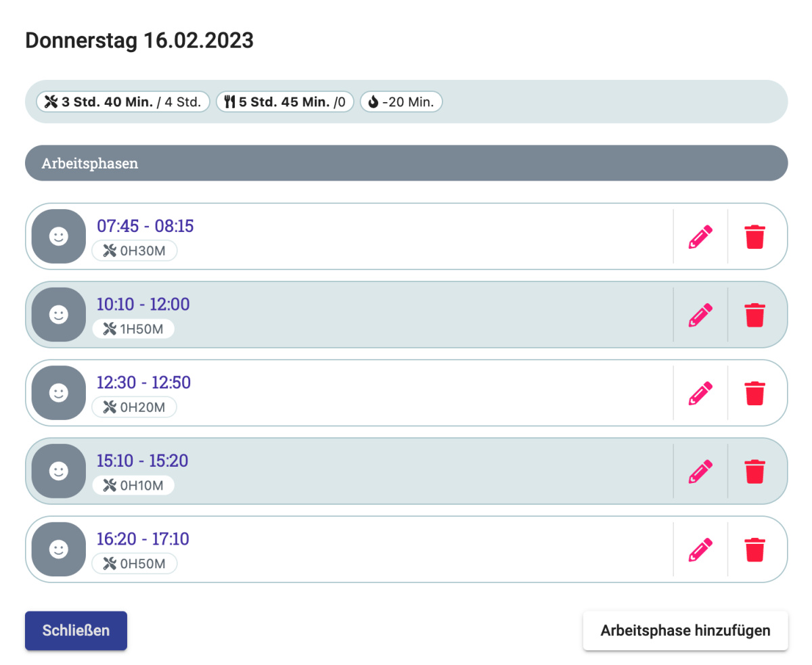Click the 0H50M duration badge

[x=135, y=564]
